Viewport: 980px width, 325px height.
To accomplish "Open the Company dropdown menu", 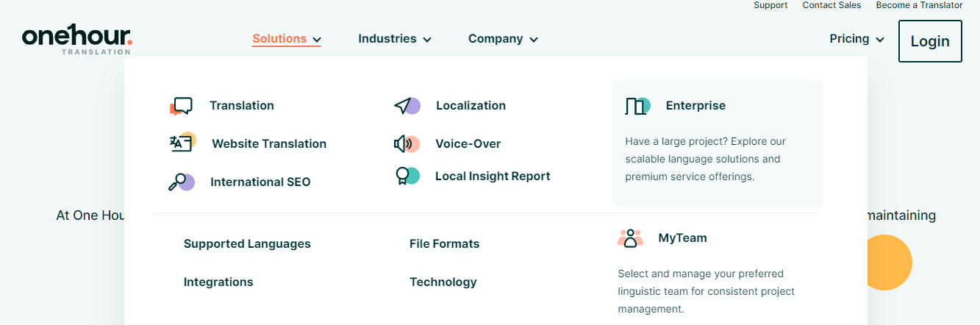I will (503, 39).
